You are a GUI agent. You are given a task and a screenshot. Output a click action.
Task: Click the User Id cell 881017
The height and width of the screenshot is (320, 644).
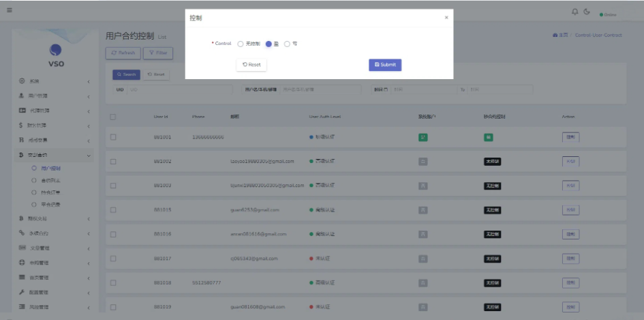(163, 259)
